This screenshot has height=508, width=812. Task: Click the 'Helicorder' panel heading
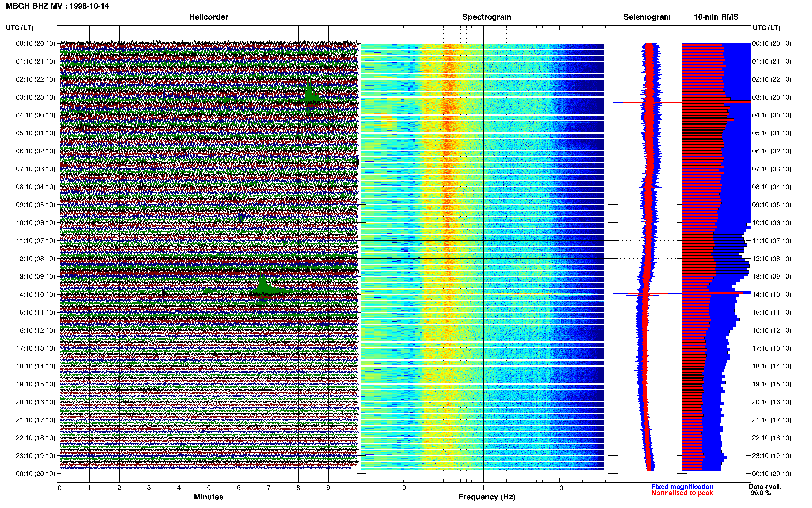coord(209,17)
